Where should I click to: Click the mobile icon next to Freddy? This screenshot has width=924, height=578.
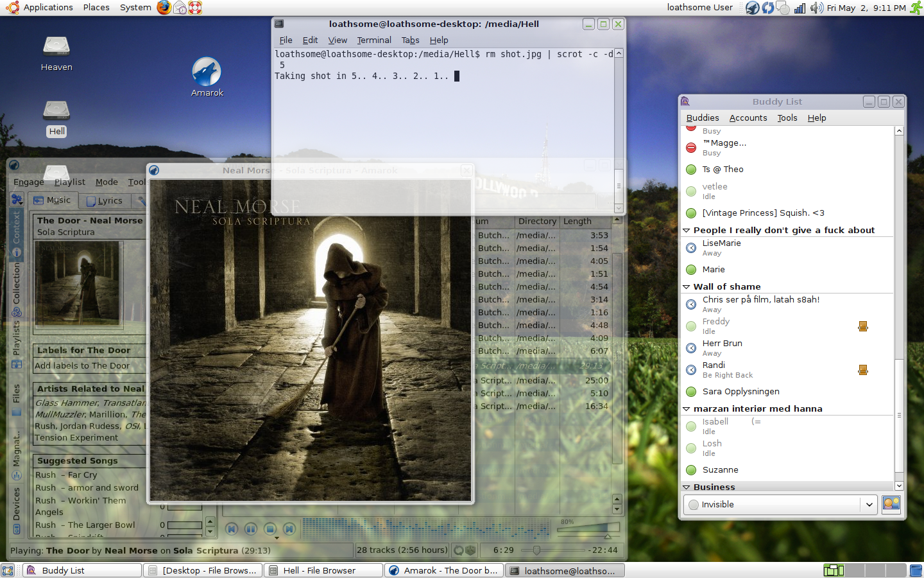tap(863, 326)
